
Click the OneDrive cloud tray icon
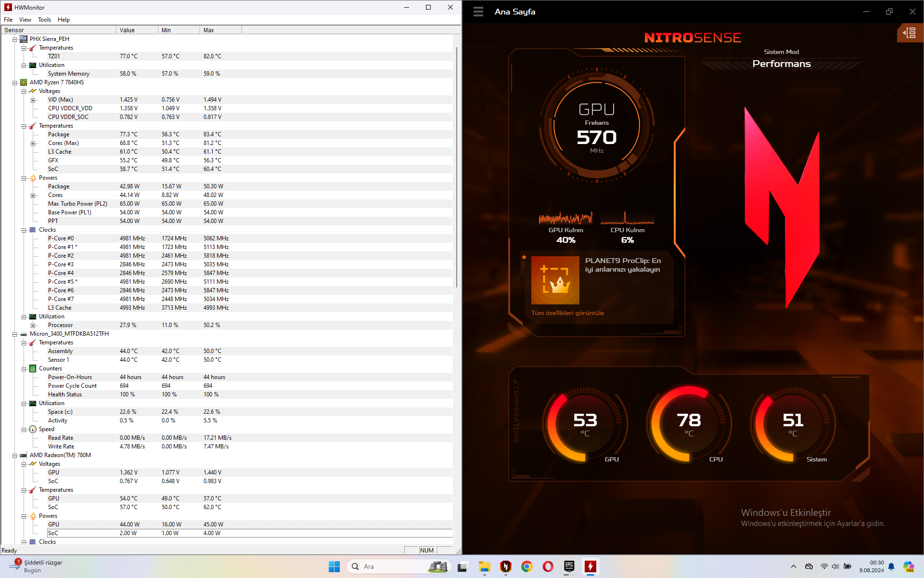pos(809,566)
